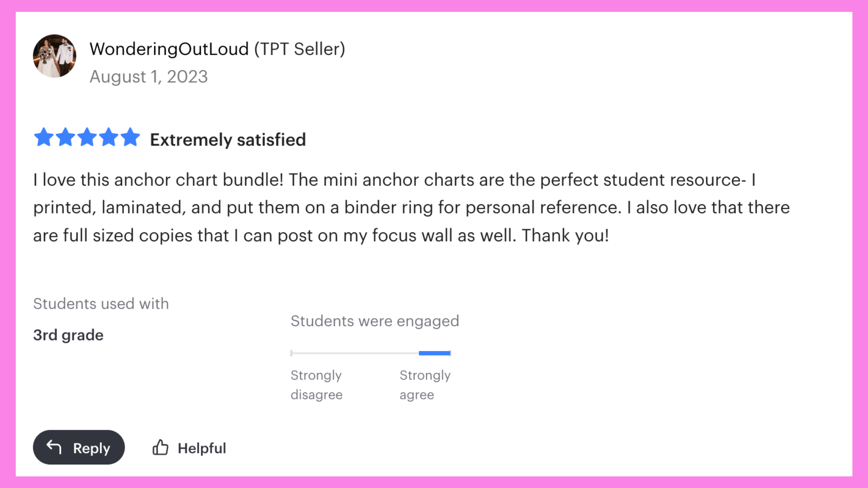Click the "Extremely satisfied" rating heading
The width and height of the screenshot is (868, 488).
228,140
